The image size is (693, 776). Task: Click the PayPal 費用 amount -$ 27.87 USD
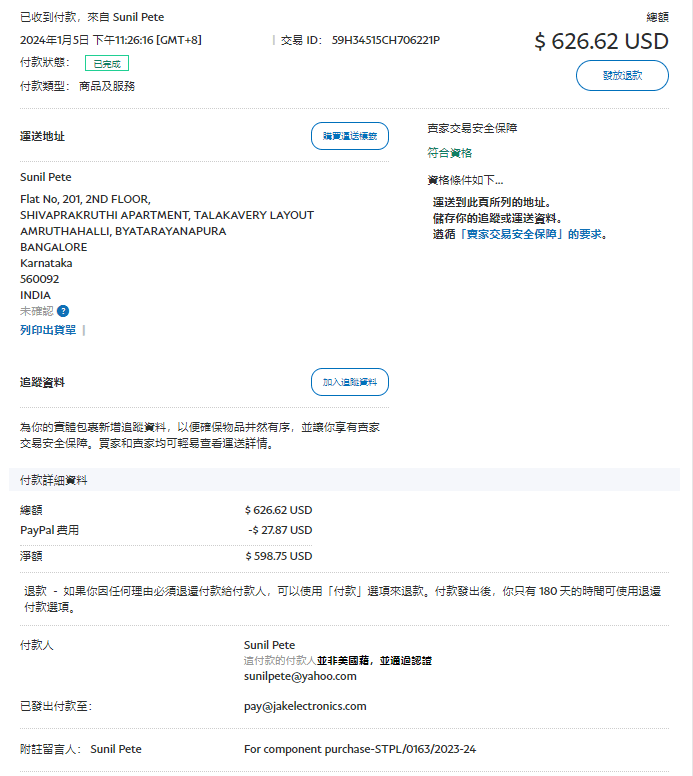pos(280,530)
